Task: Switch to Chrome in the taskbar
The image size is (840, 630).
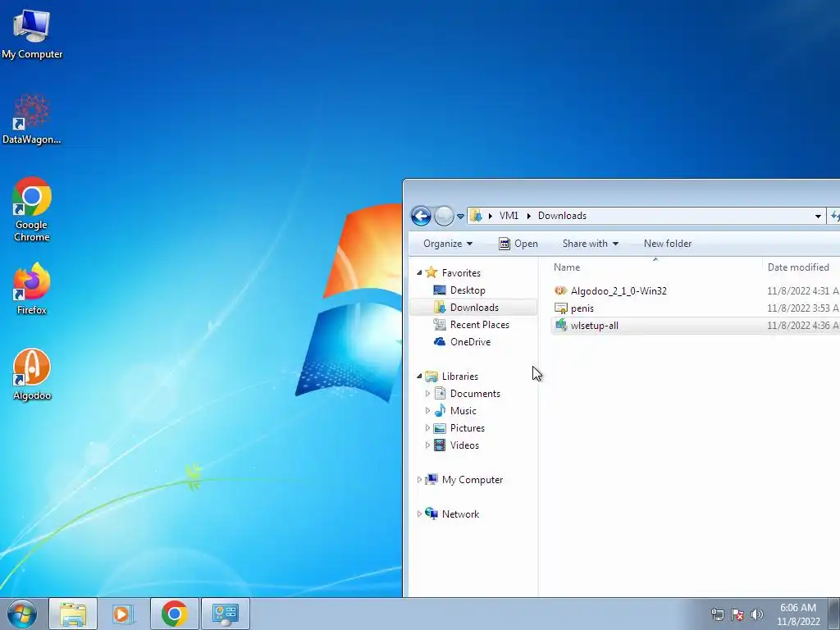Action: 174,614
